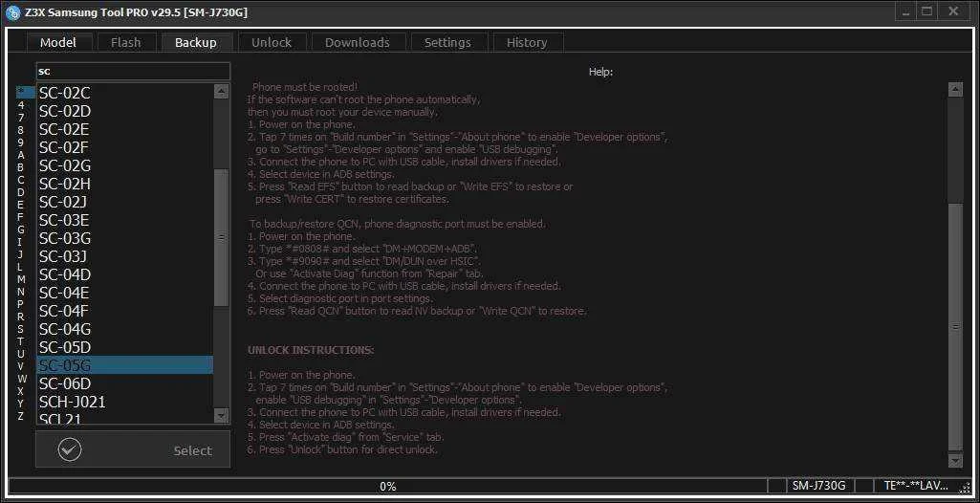Image resolution: width=980 pixels, height=503 pixels.
Task: Select SC-05D in the model list
Action: pyautogui.click(x=124, y=347)
